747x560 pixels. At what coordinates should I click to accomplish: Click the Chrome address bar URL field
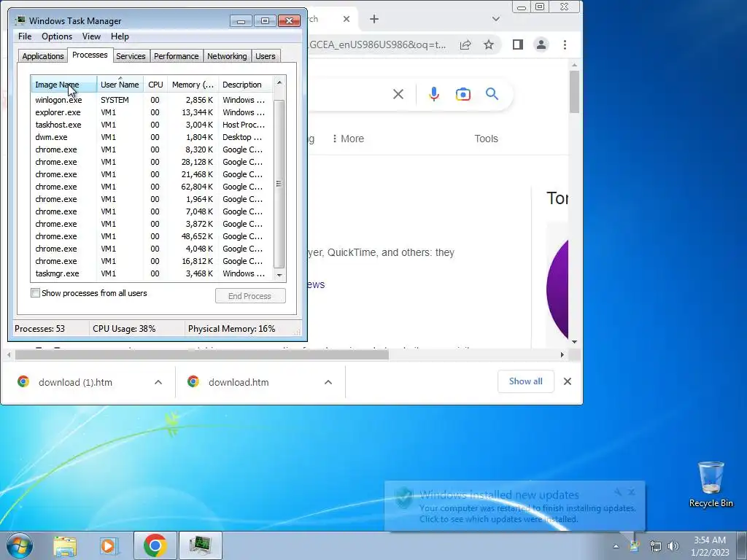coord(378,44)
